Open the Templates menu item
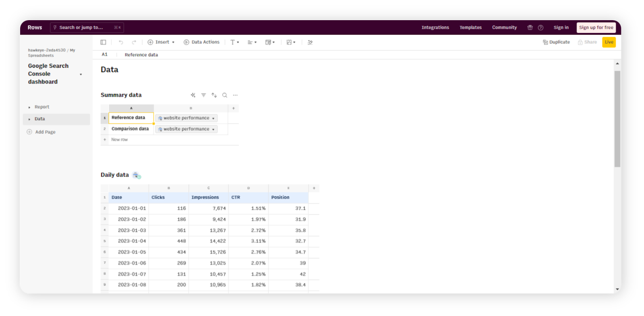This screenshot has width=644, height=316. (x=471, y=27)
